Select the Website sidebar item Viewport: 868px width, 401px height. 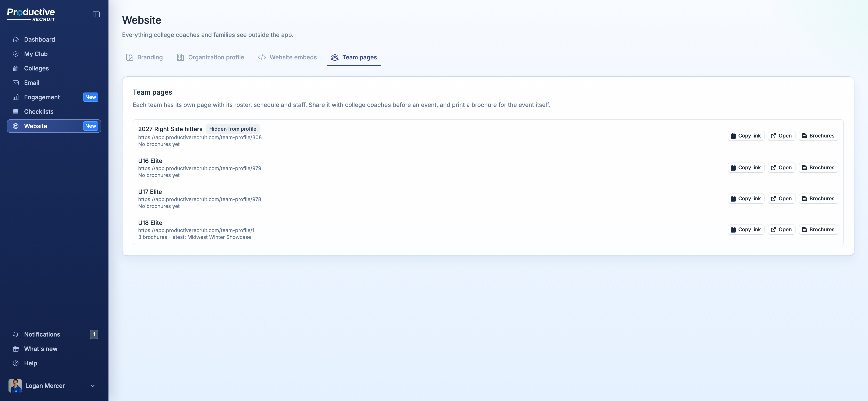[54, 126]
